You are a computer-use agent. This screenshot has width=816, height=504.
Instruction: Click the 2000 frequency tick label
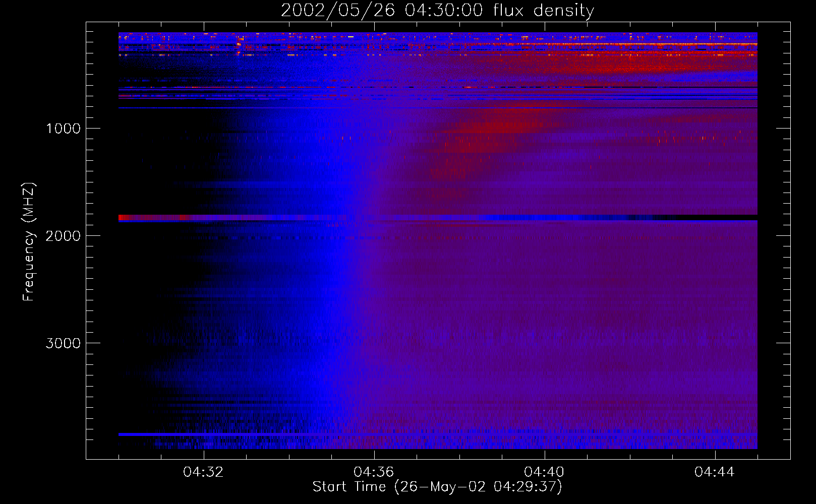coord(63,236)
